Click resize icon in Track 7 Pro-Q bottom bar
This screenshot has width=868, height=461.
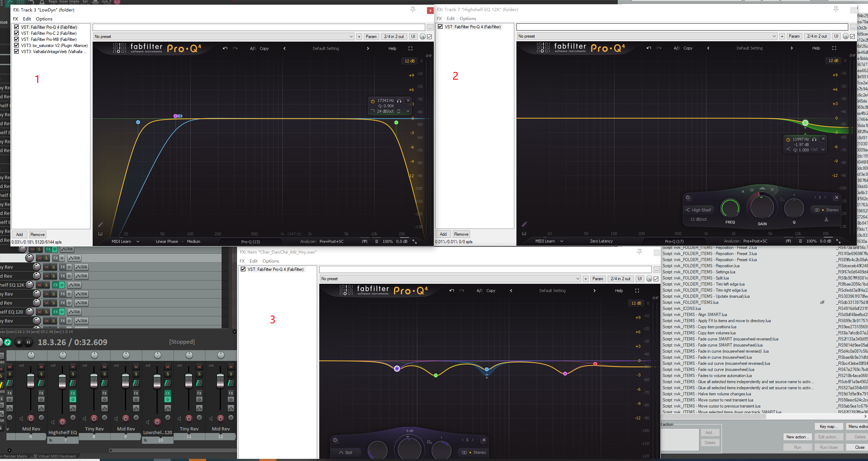tap(838, 241)
